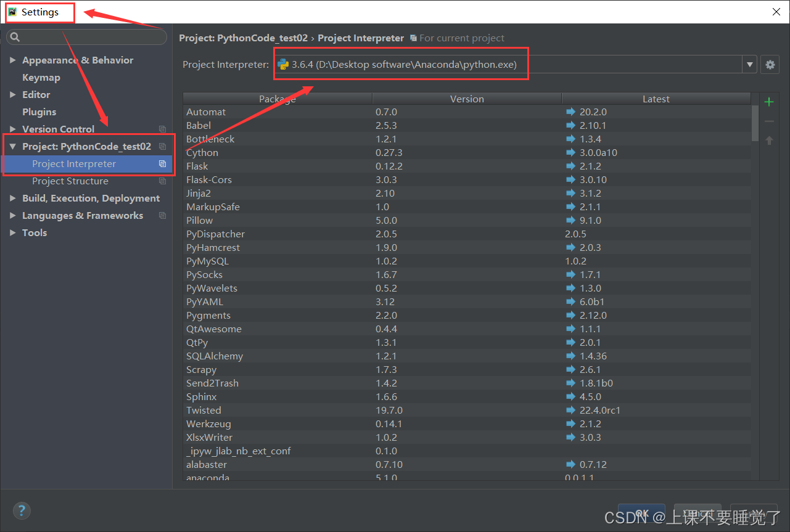Select the Send2Trash package row

[x=467, y=383]
